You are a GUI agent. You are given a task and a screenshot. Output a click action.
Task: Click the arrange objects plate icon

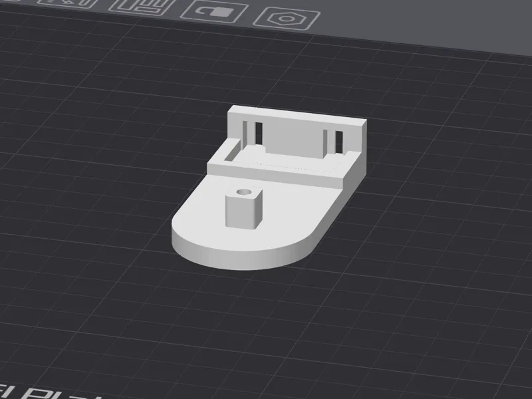coord(142,7)
